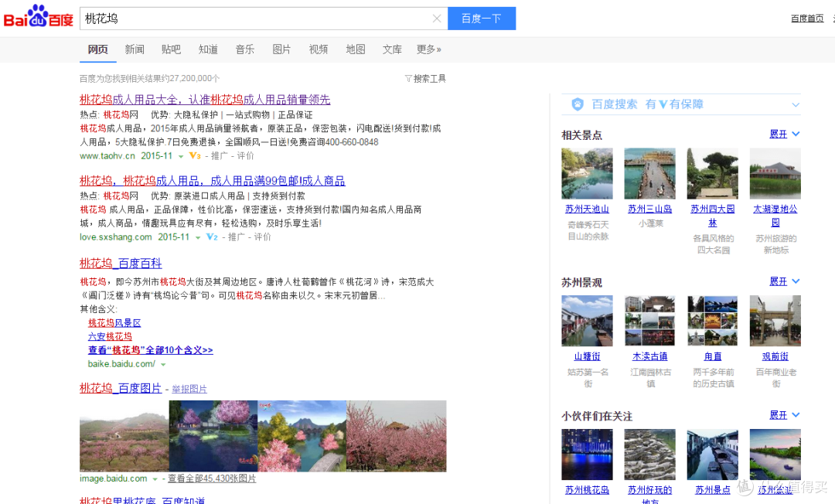Click the 甪直 link
The image size is (835, 504).
713,356
